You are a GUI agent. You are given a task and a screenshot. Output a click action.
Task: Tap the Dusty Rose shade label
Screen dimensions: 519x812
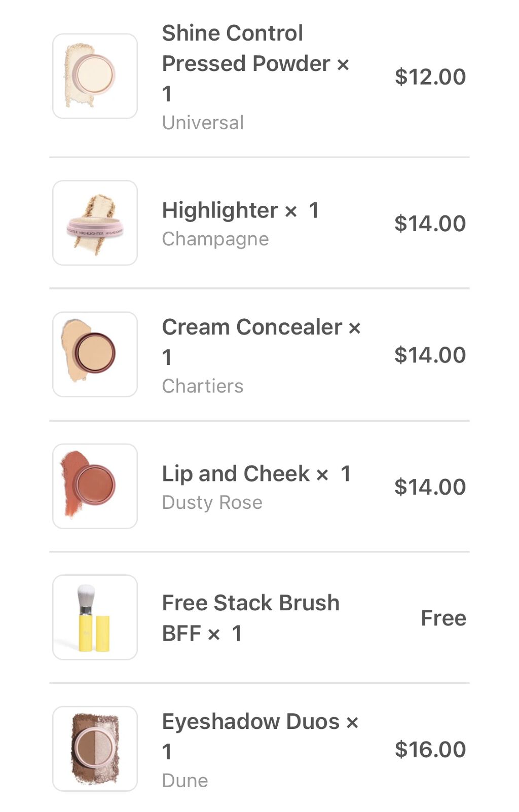tap(212, 502)
